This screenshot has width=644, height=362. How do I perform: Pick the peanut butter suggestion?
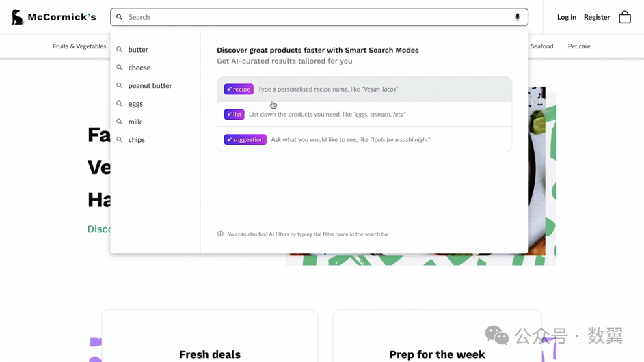(150, 86)
